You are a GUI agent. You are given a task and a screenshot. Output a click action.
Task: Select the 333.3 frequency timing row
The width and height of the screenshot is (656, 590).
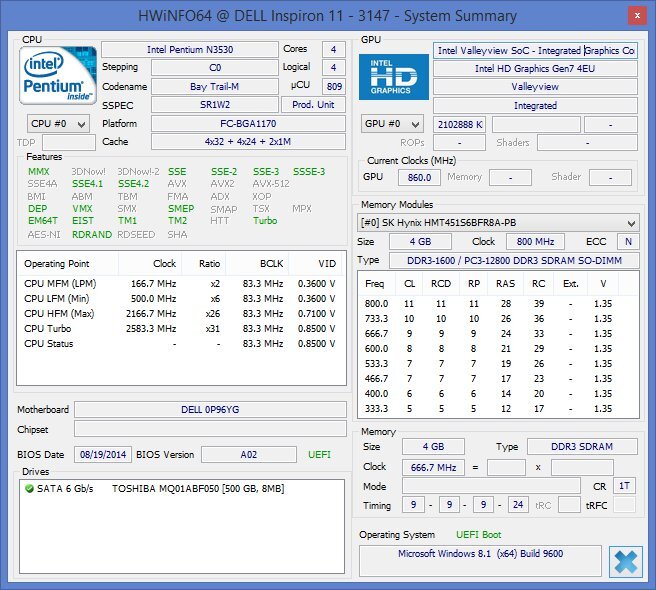(x=498, y=409)
